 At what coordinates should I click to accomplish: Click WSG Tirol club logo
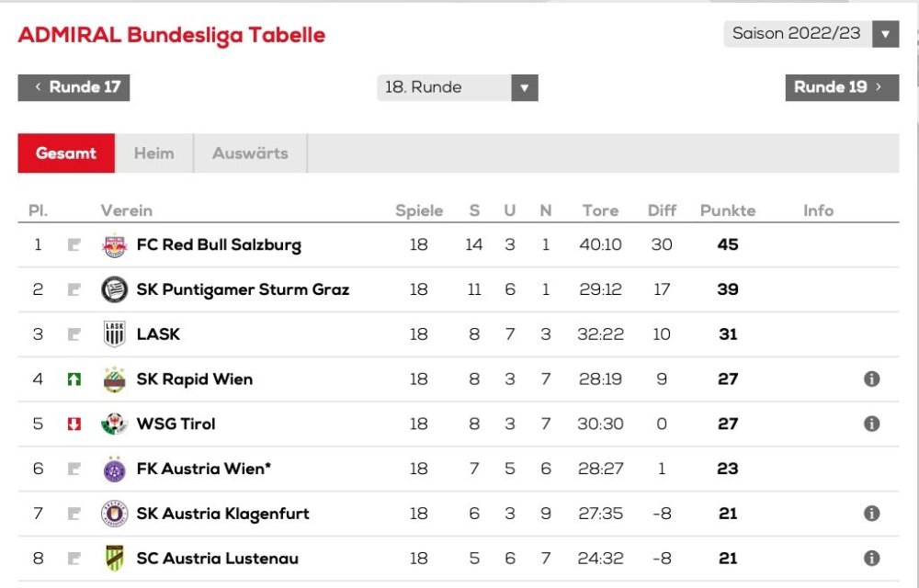coord(114,424)
